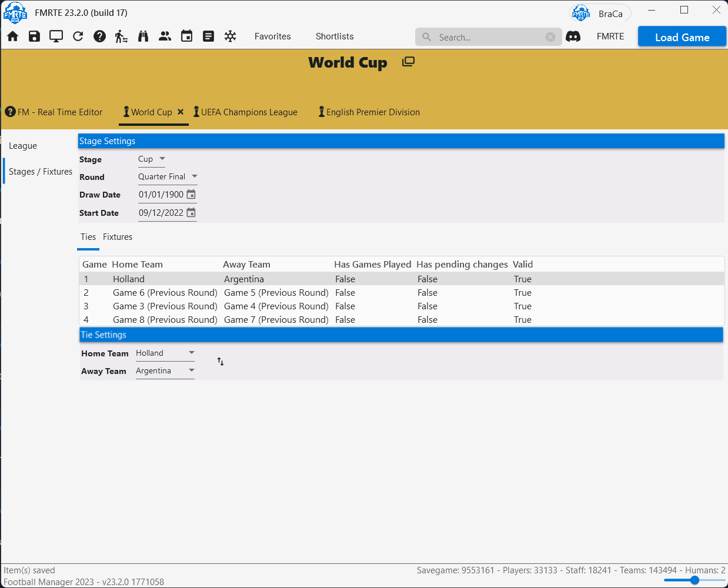Image resolution: width=728 pixels, height=588 pixels.
Task: Expand the Home Team dropdown showing Holland
Action: coord(165,353)
